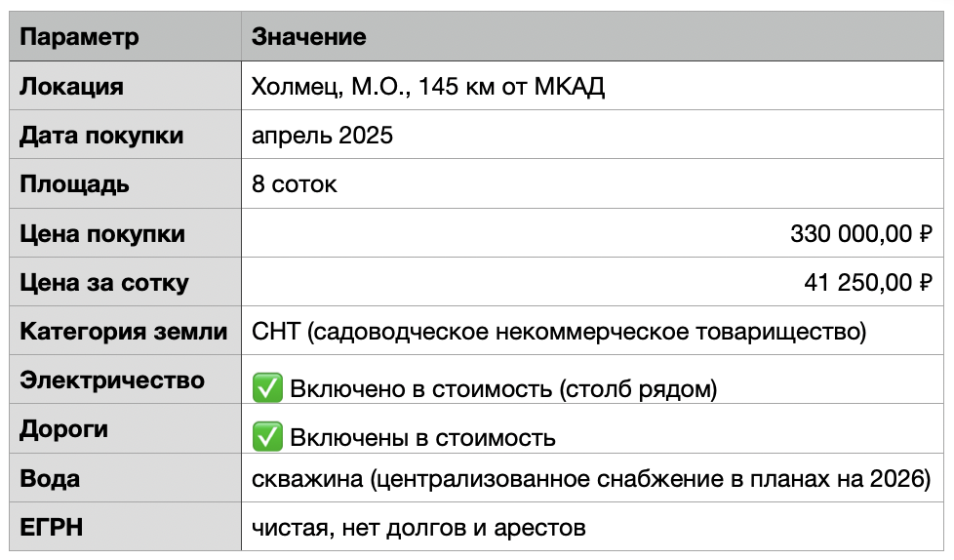This screenshot has height=560, width=954.
Task: Select the 330 000,00 ₽ price cell
Action: click(x=592, y=233)
